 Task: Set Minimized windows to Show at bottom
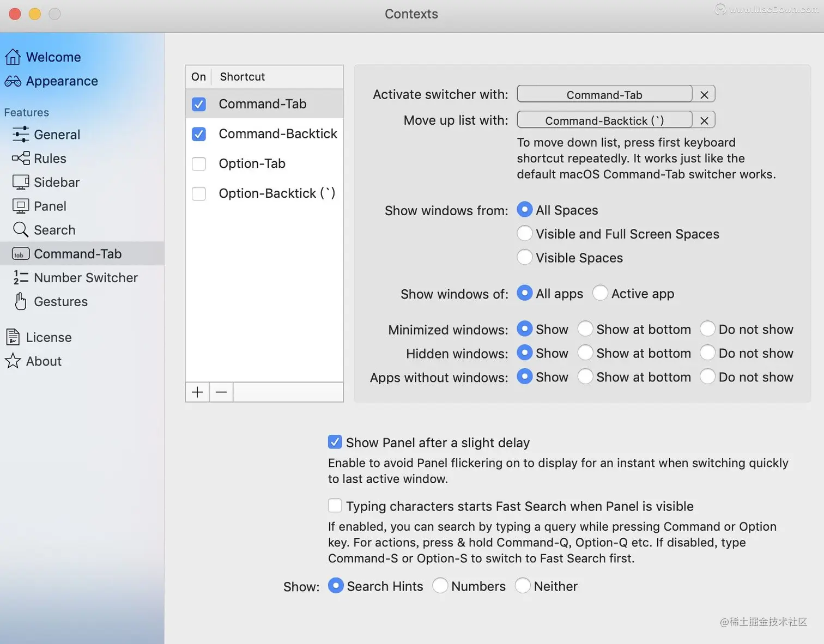tap(585, 329)
